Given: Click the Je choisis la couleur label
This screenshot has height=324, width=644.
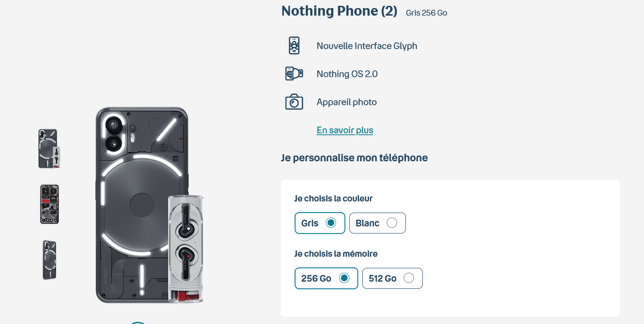Looking at the screenshot, I should 333,198.
